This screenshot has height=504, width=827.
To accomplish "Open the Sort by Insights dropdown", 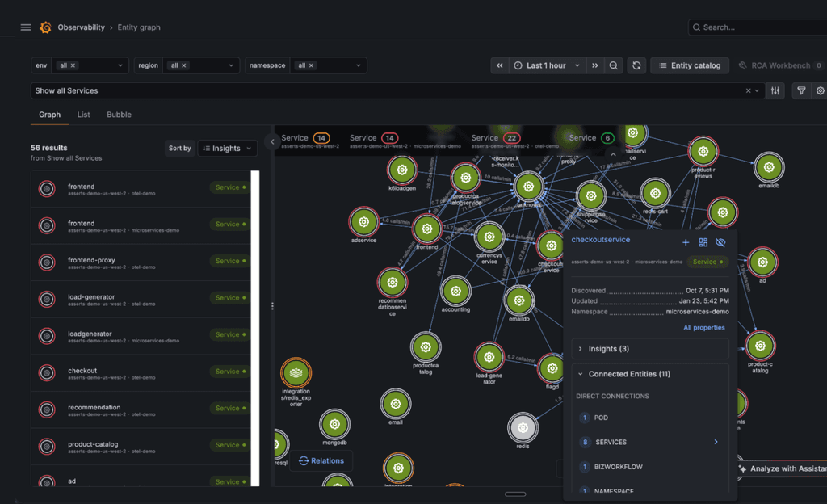I will [227, 148].
